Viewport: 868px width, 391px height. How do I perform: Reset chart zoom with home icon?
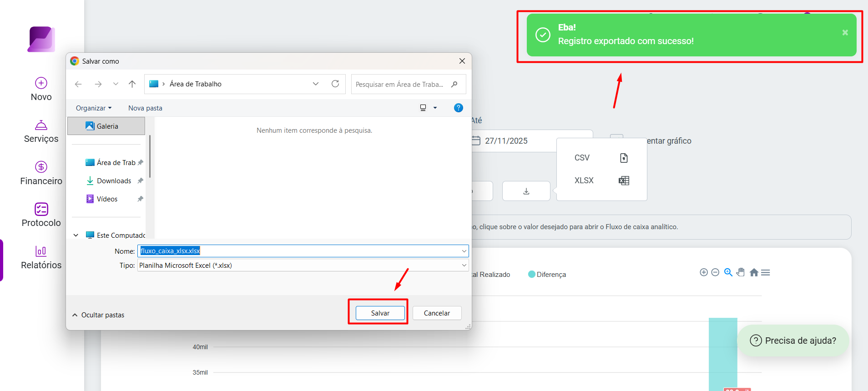click(x=754, y=272)
